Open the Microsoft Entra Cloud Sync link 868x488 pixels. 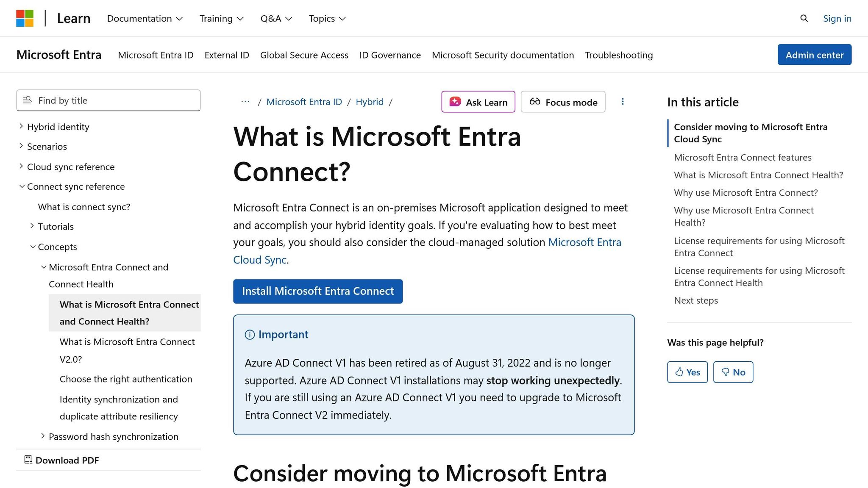point(585,242)
